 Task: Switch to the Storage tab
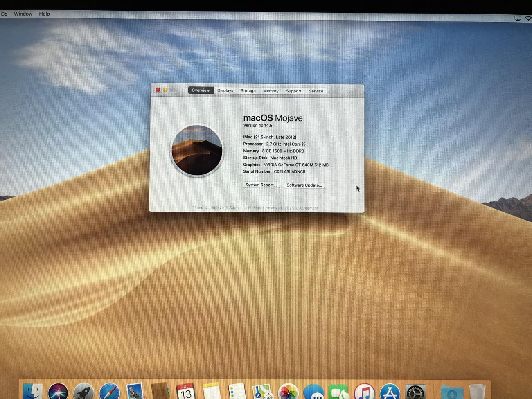click(248, 91)
